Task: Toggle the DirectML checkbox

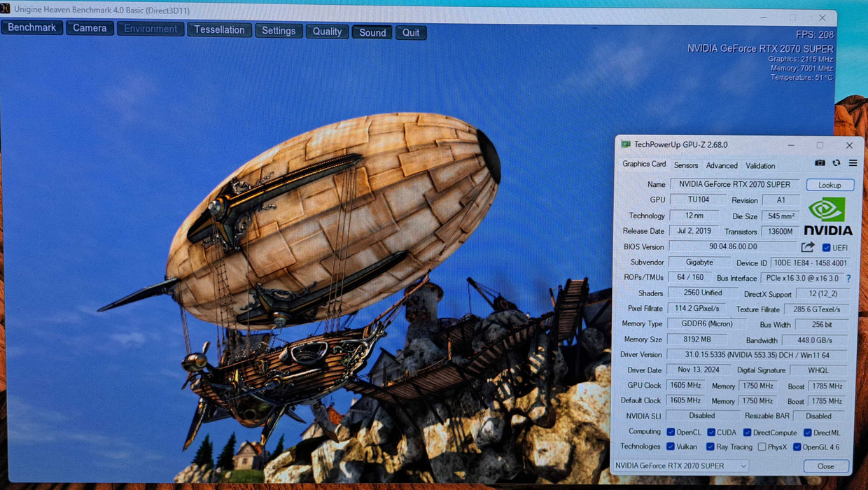Action: coord(807,433)
